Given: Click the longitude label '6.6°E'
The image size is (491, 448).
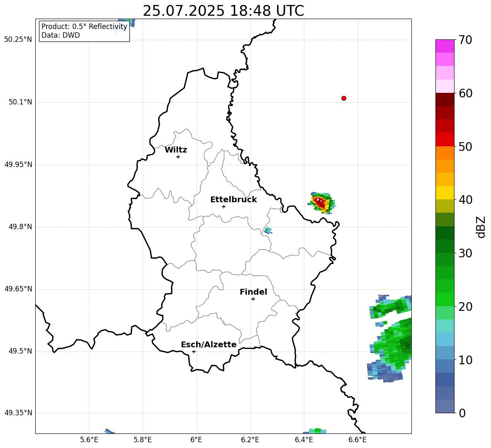Looking at the screenshot, I should point(357,440).
